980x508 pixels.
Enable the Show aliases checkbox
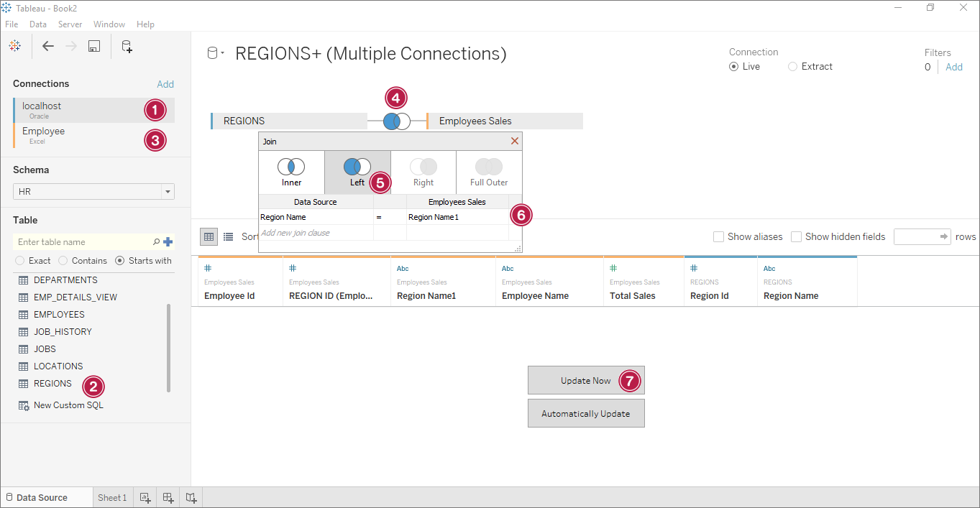[x=718, y=236]
